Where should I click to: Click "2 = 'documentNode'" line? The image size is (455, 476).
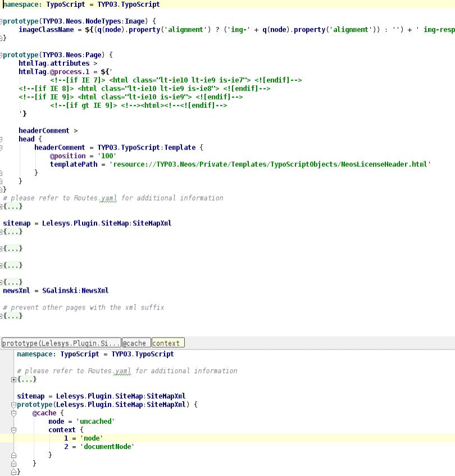[x=99, y=447]
